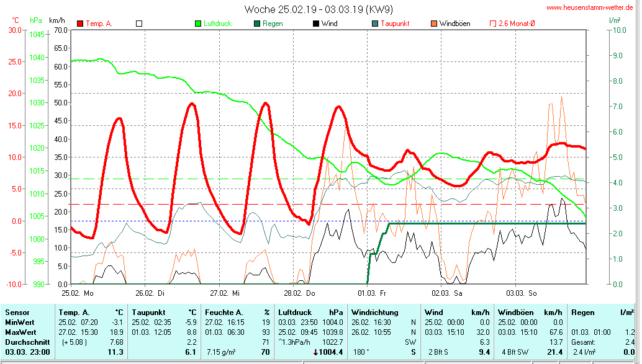Click the Windrichtung column header
The height and width of the screenshot is (364, 642).
(376, 312)
